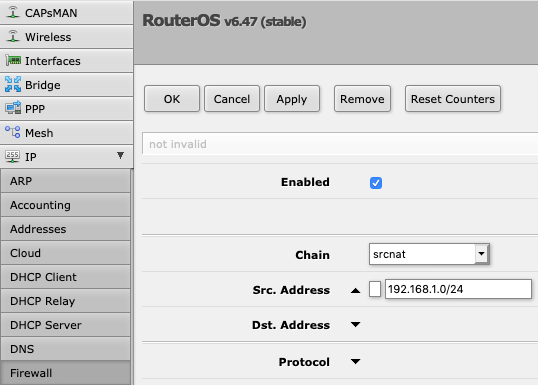Select DHCP Relay in the IP submenu

pyautogui.click(x=66, y=301)
